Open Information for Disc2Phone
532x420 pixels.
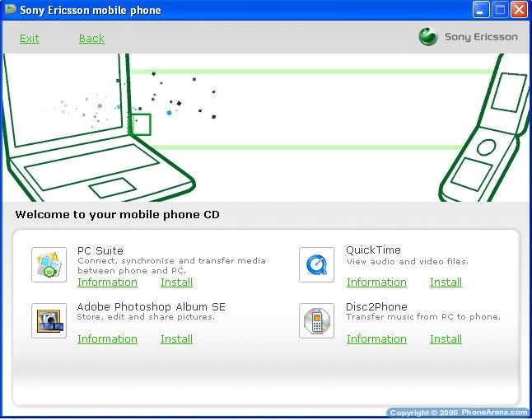[376, 339]
